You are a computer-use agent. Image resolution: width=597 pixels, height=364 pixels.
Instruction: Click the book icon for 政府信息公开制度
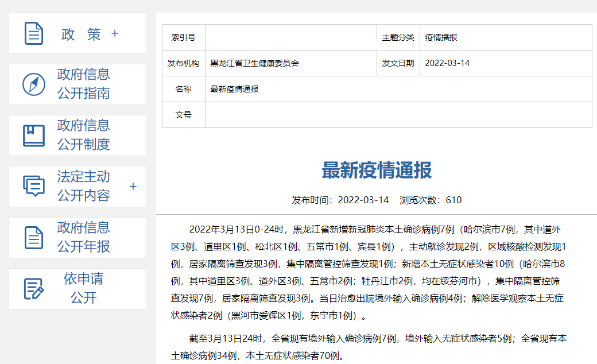34,135
